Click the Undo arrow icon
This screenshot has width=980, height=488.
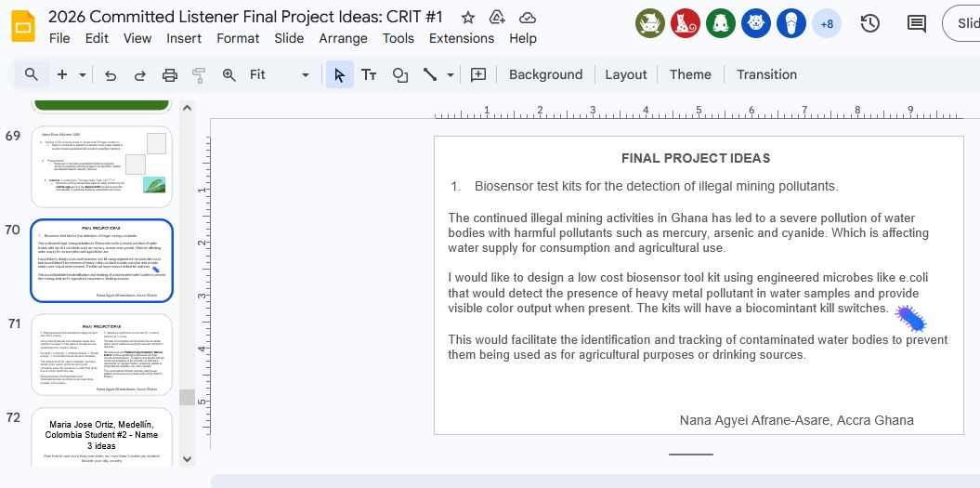pyautogui.click(x=111, y=75)
